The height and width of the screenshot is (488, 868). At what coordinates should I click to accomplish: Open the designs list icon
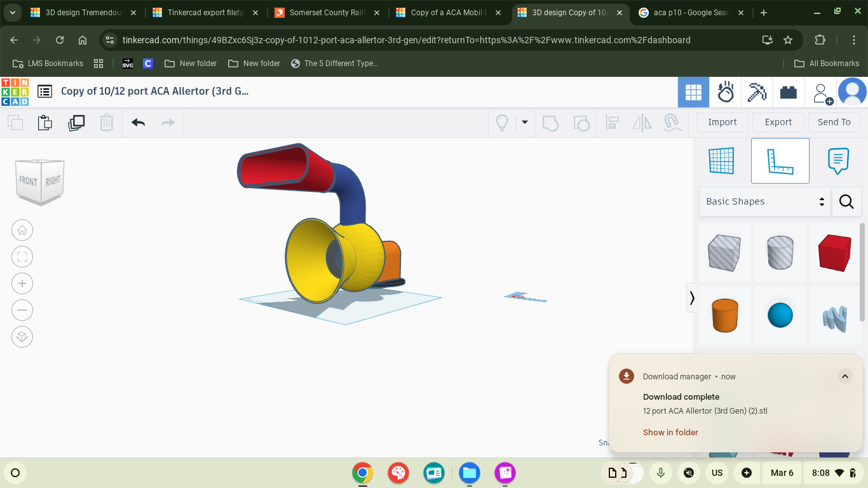click(44, 91)
